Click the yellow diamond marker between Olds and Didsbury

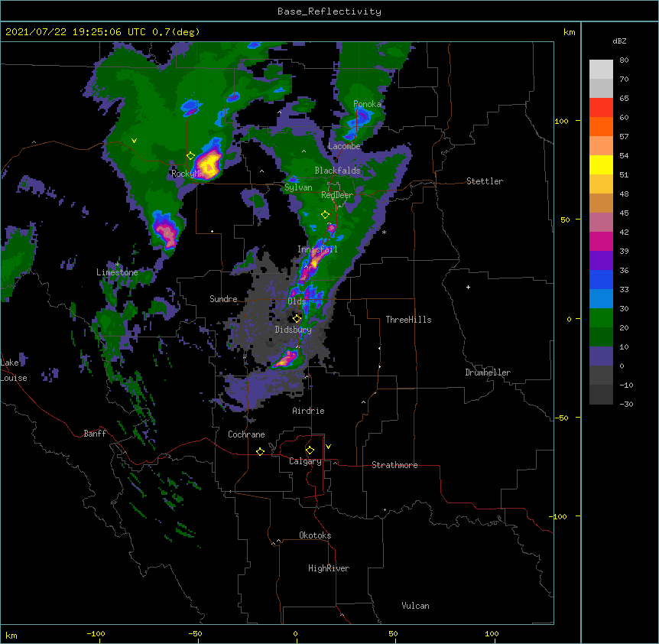pos(297,318)
